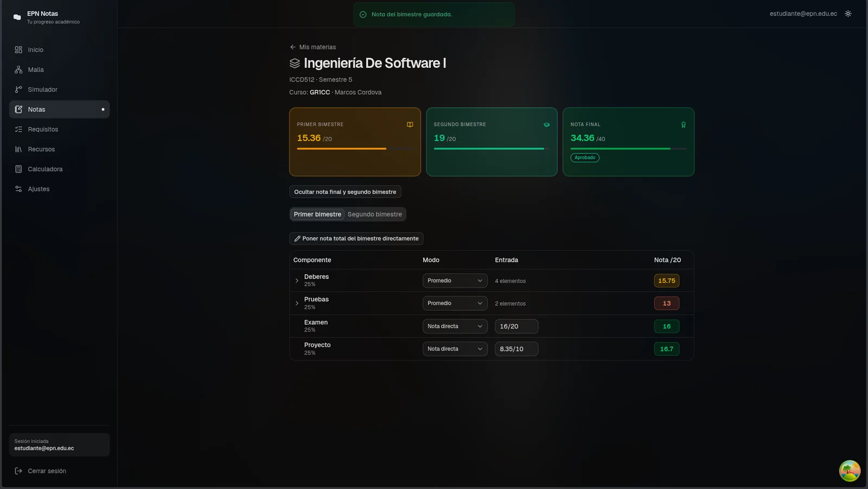
Task: Click the 'ICCD512 · Semestre 5' text
Action: (321, 80)
